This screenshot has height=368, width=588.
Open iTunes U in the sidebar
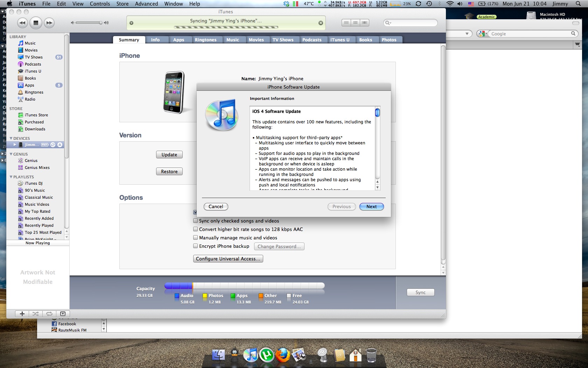(x=33, y=71)
